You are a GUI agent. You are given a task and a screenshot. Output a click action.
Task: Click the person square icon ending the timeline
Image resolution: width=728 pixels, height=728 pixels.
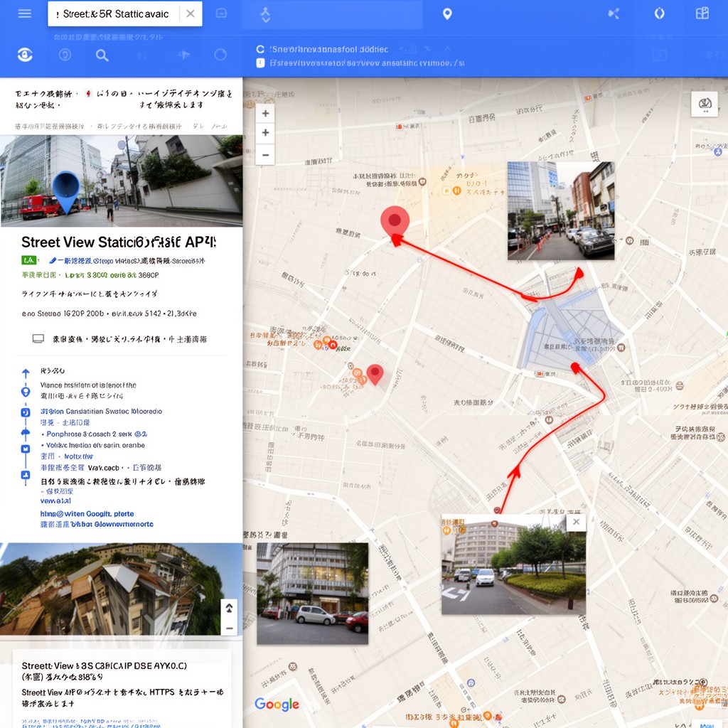pos(26,475)
